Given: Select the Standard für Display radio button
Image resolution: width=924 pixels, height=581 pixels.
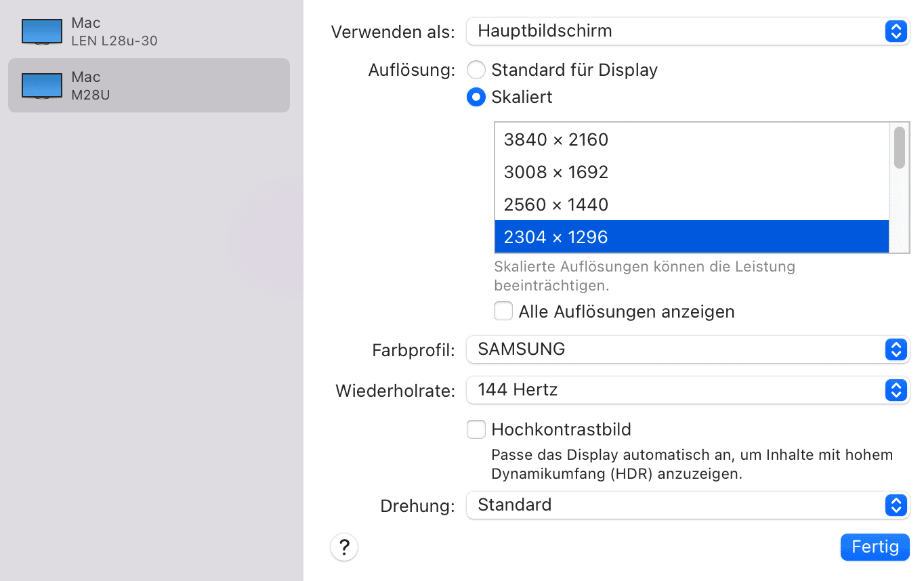Looking at the screenshot, I should 476,70.
